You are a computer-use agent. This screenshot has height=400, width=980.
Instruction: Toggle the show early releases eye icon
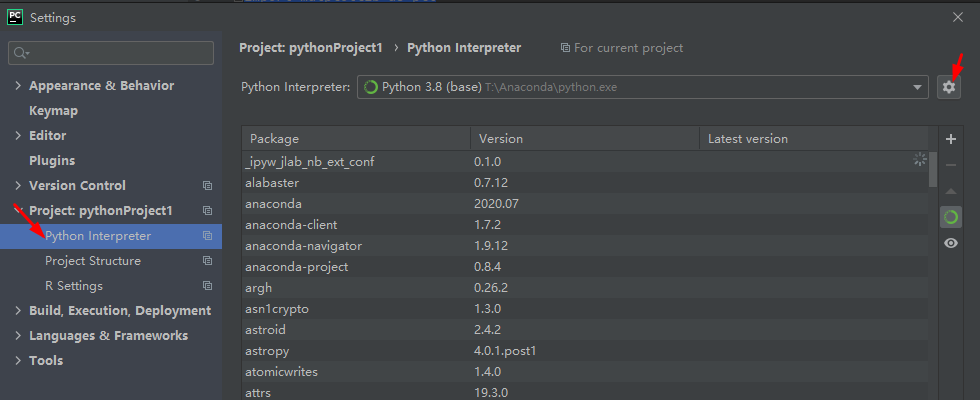click(x=951, y=243)
